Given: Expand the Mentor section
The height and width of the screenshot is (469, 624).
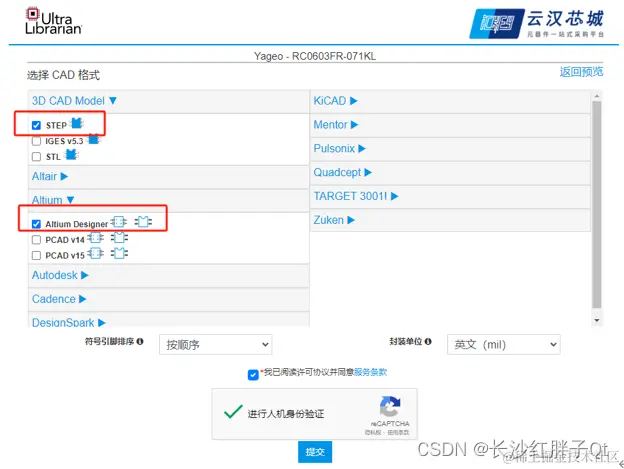Looking at the screenshot, I should (336, 125).
